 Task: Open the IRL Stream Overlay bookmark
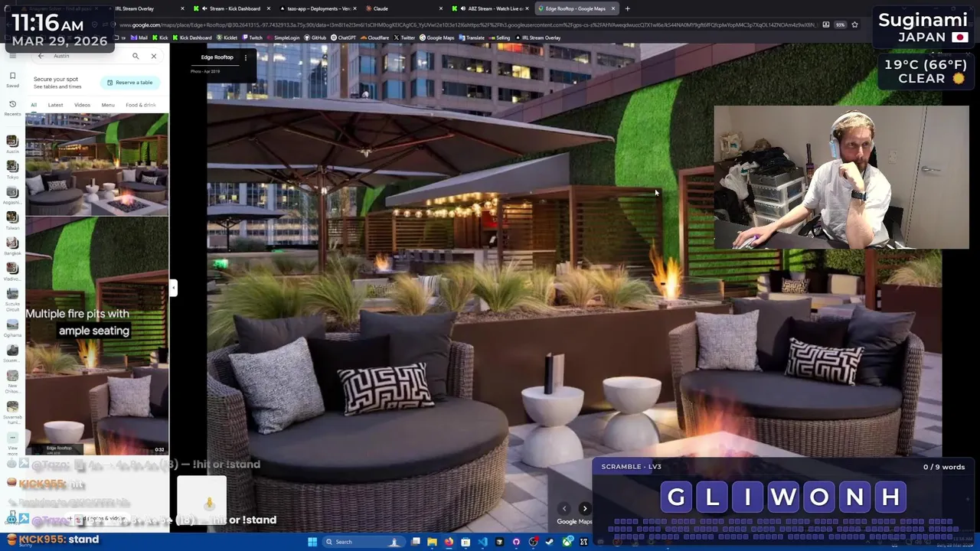(x=538, y=37)
